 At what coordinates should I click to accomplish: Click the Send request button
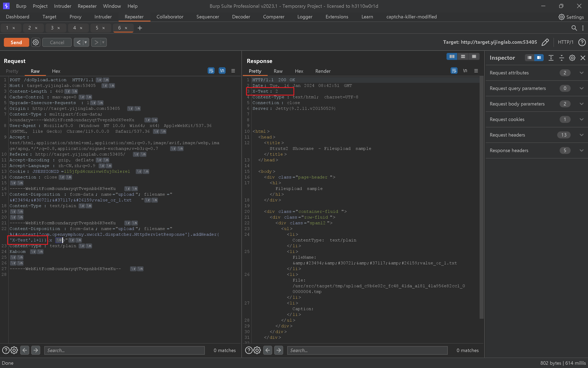click(16, 42)
